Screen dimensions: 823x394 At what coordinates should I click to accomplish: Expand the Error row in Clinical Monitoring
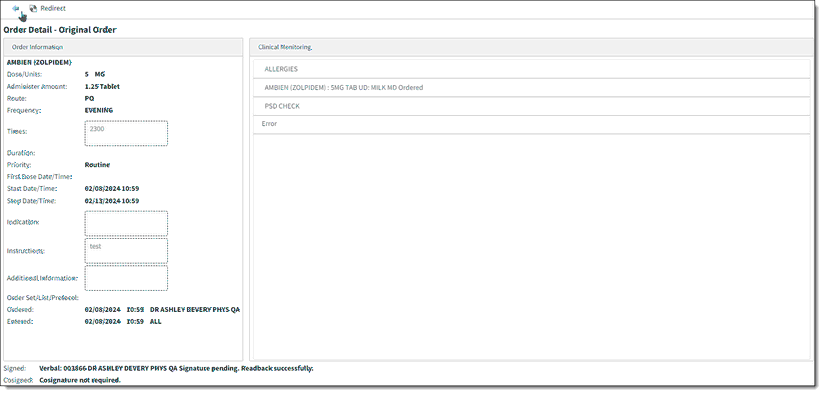pos(532,124)
